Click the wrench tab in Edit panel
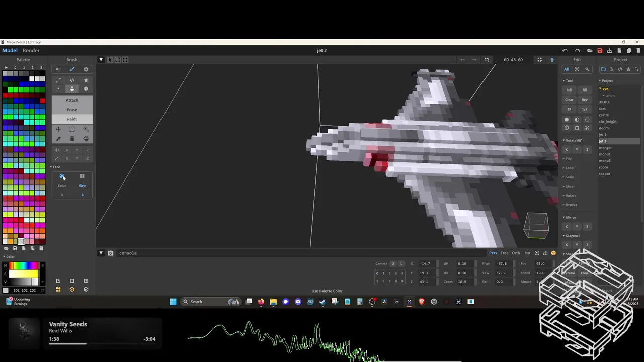 (x=587, y=69)
